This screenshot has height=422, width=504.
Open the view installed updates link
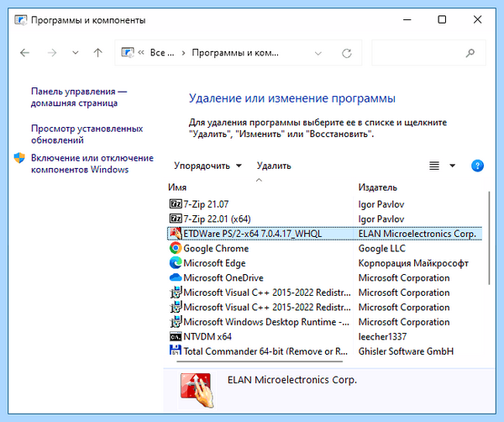point(87,135)
